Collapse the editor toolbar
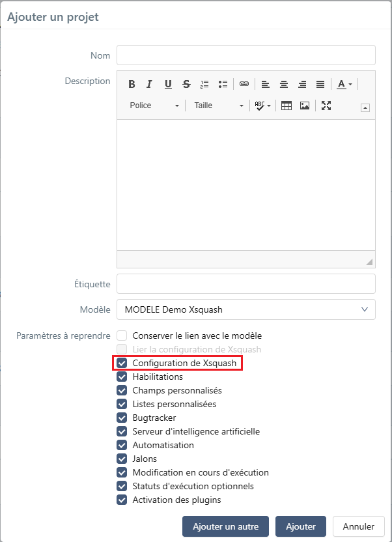The width and height of the screenshot is (392, 542). click(365, 108)
